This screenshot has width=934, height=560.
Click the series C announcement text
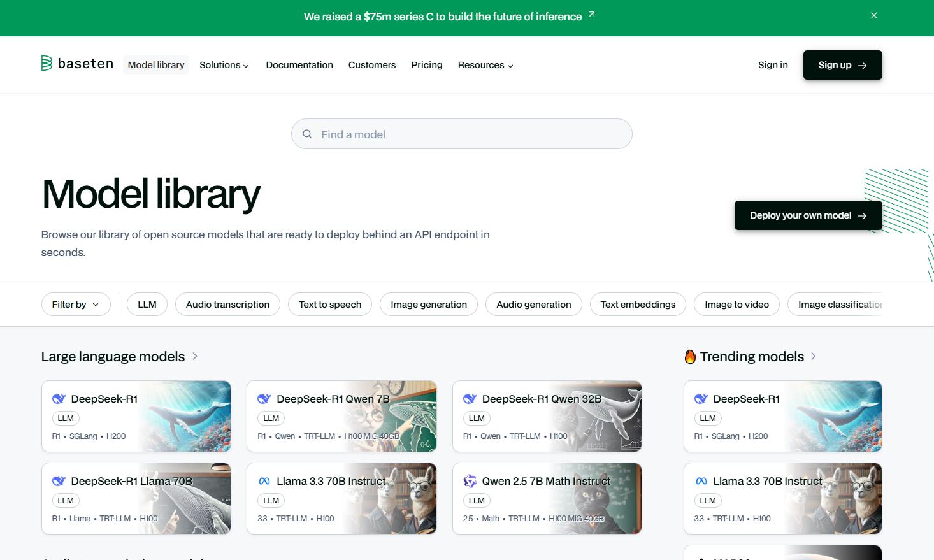[x=443, y=17]
